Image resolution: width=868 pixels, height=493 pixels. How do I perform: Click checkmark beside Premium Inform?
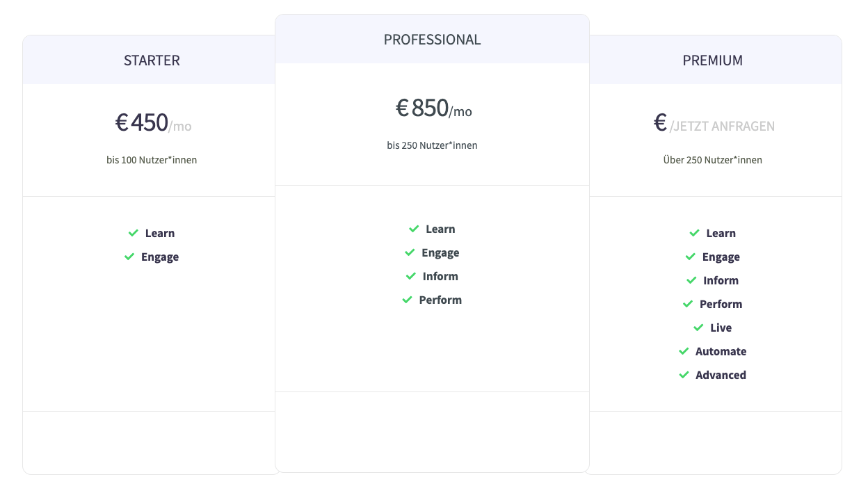[x=691, y=280]
